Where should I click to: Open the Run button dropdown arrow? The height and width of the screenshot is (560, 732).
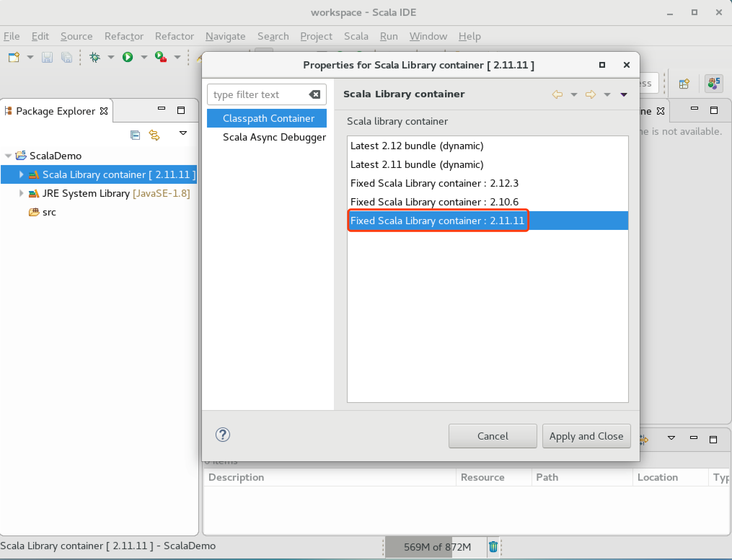click(144, 57)
